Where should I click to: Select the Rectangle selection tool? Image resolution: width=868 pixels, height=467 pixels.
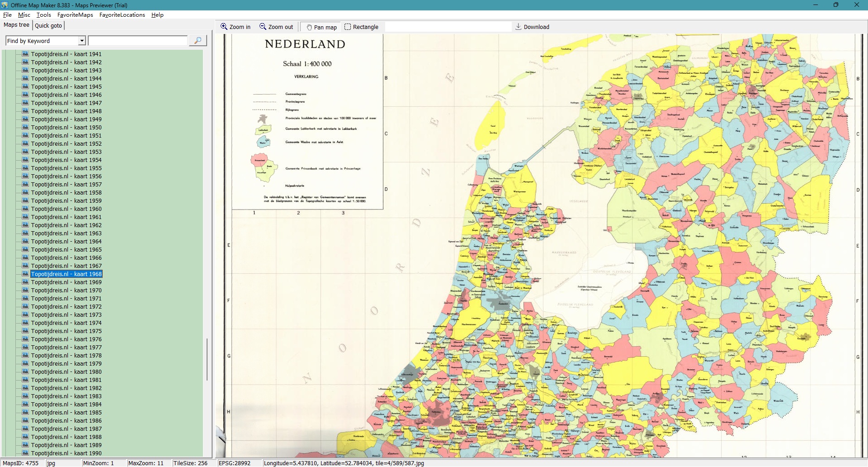point(348,27)
